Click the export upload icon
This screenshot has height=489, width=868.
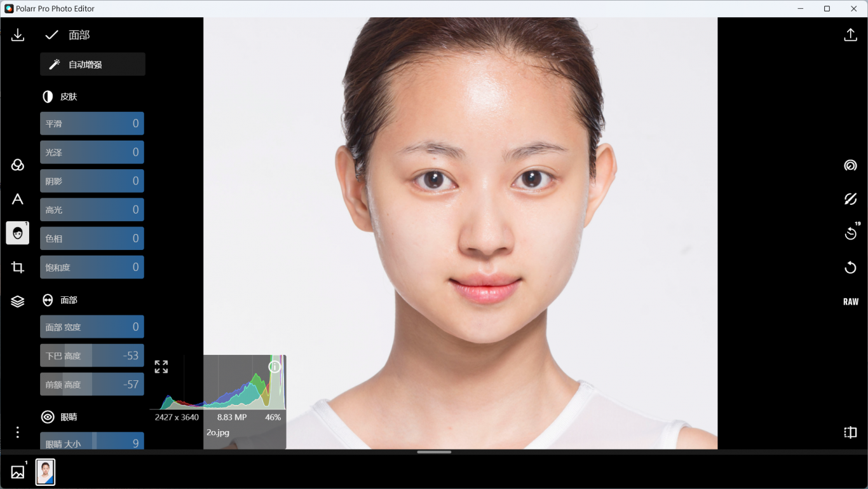point(850,35)
